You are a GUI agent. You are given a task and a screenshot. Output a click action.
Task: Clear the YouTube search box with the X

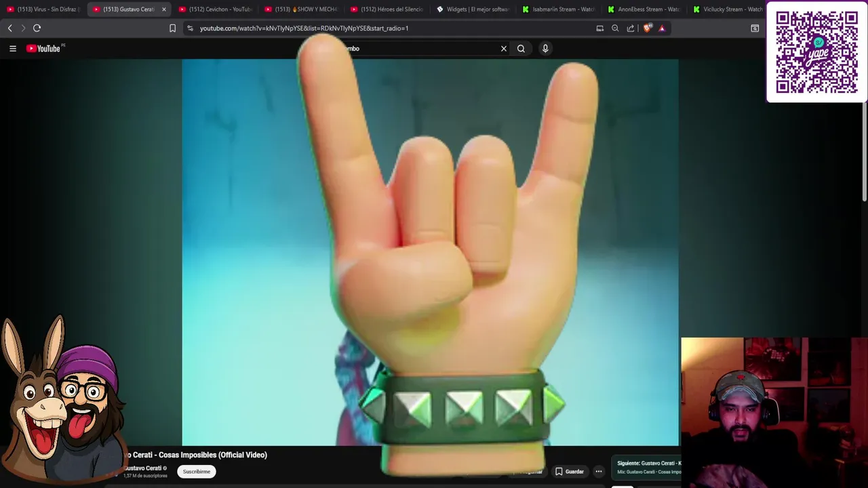(x=504, y=48)
